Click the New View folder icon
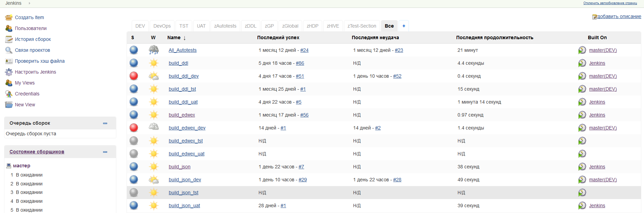Screen dimensions: 644x213 (9, 105)
